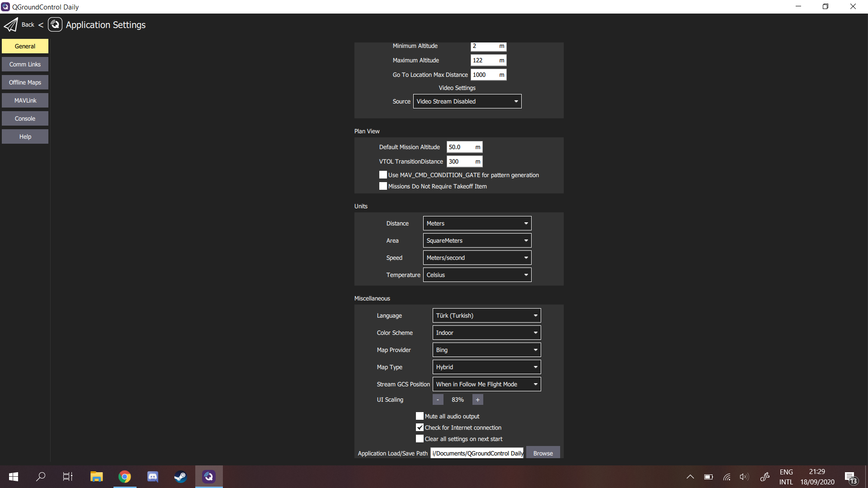
Task: Click the QGroundControl logo beside Application Settings
Action: 55,24
